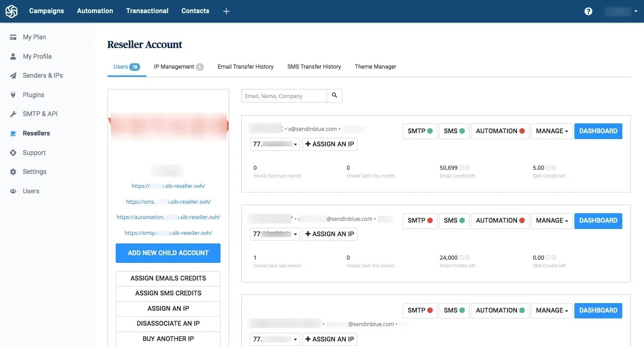Go to Plugins in the sidebar
Image resolution: width=644 pixels, height=346 pixels.
click(x=33, y=95)
